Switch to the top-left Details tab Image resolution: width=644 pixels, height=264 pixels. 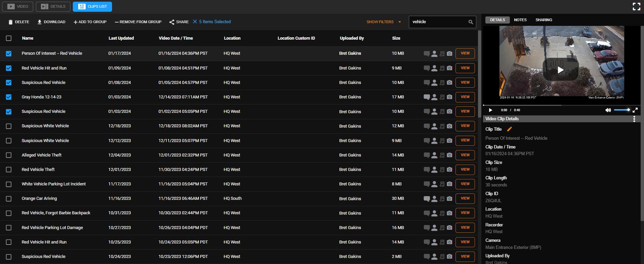click(x=53, y=6)
